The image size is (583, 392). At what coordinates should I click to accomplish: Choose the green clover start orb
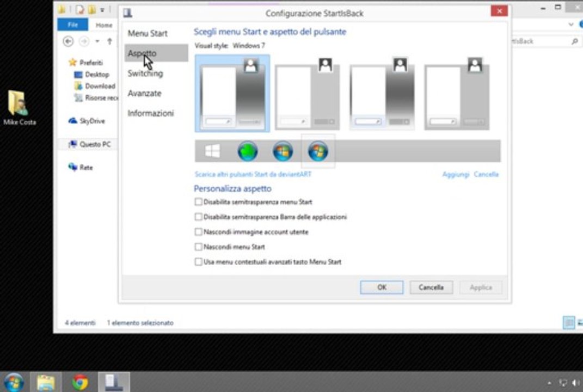[248, 151]
